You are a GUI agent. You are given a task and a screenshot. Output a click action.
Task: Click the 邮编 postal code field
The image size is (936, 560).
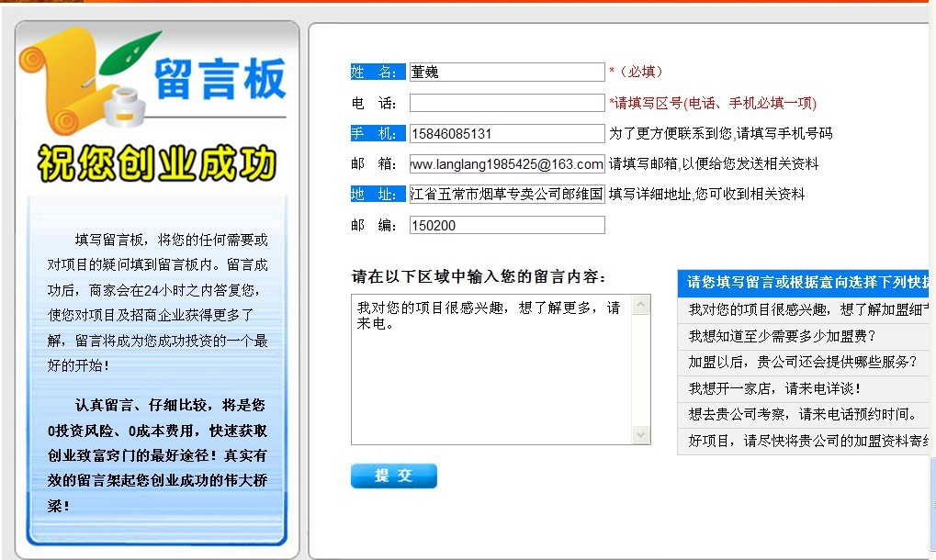click(x=507, y=225)
